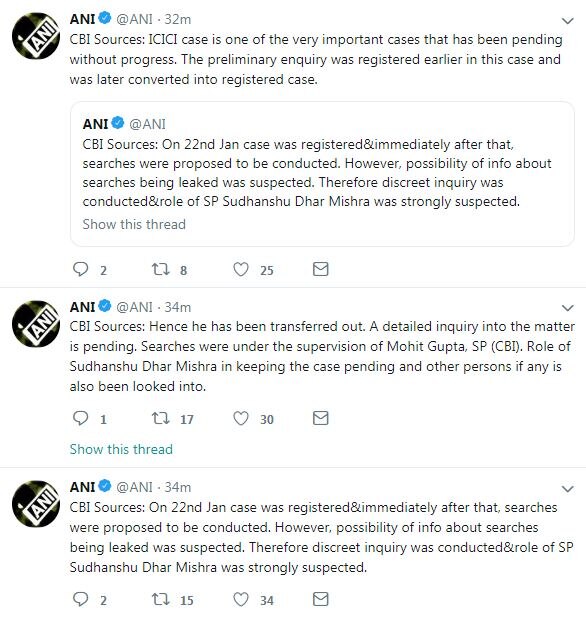Expand options chevron on 32m tweet
The height and width of the screenshot is (624, 586).
pos(567,21)
